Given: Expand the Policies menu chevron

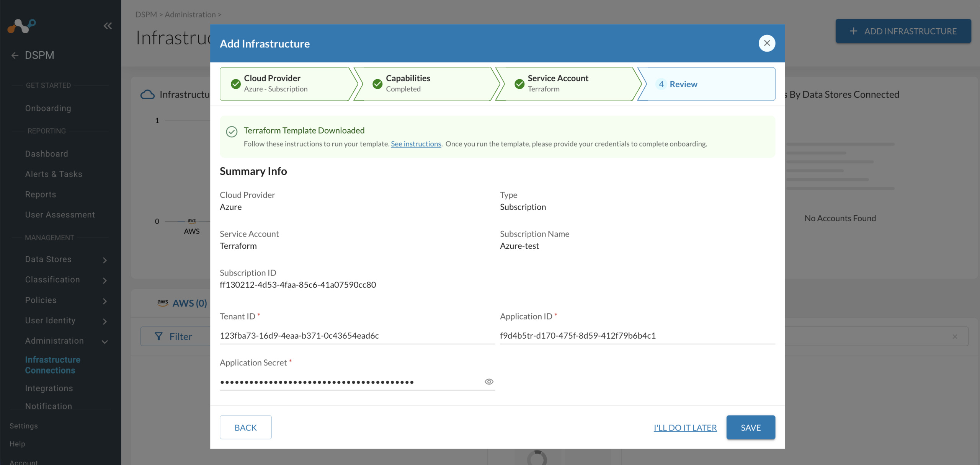Looking at the screenshot, I should pos(105,301).
